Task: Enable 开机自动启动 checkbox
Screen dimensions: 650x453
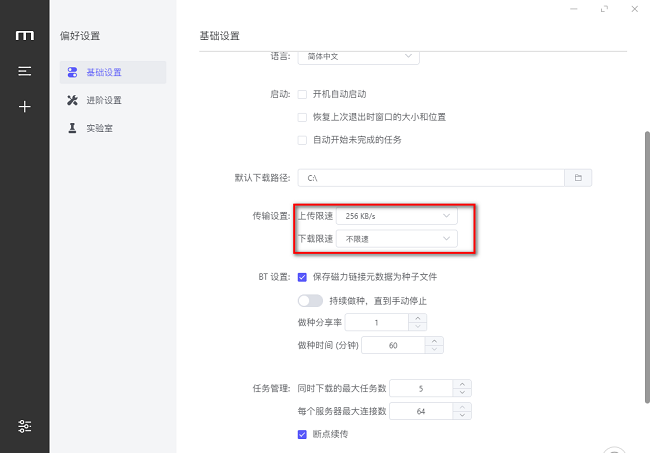Action: tap(302, 94)
